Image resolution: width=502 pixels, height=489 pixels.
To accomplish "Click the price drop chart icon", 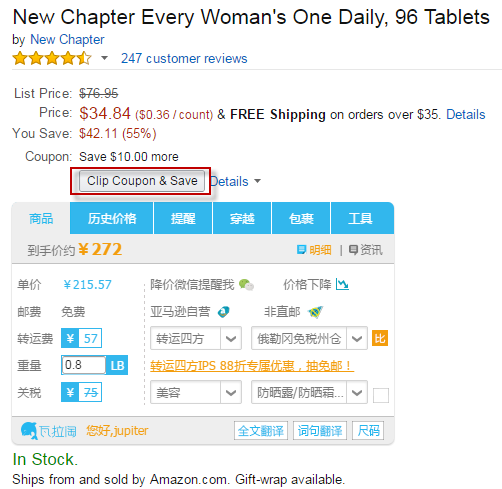I will (342, 284).
